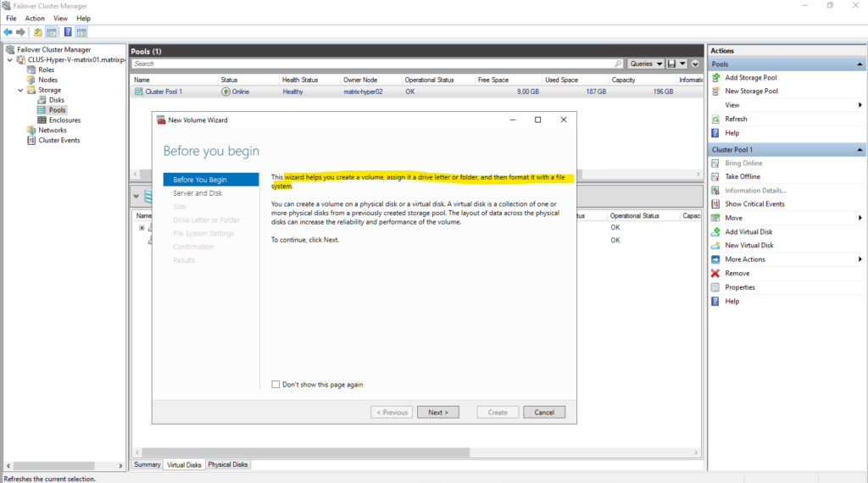Image resolution: width=868 pixels, height=483 pixels.
Task: Switch to the Physical Disks tab
Action: tap(228, 464)
